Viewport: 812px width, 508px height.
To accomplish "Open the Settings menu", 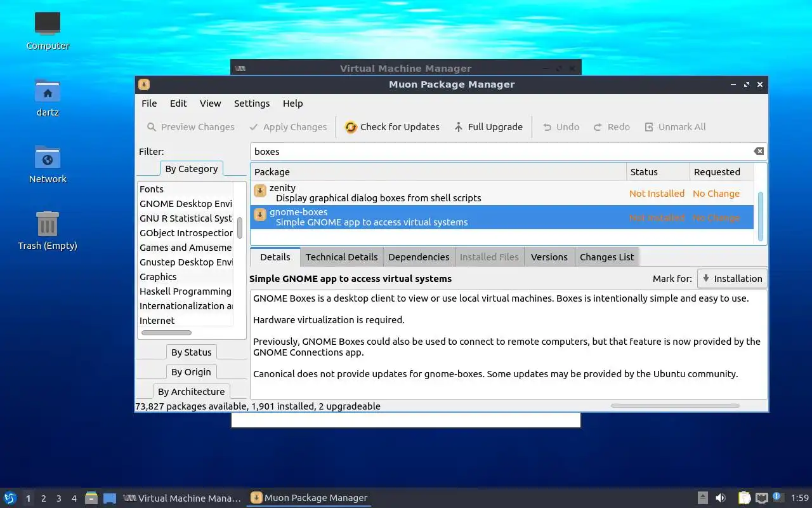I will point(252,104).
